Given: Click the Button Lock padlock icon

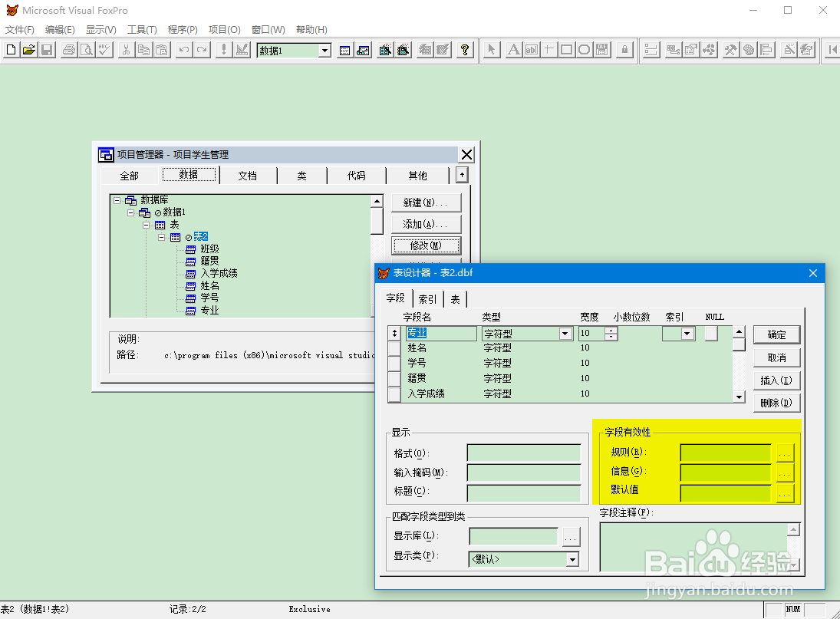Looking at the screenshot, I should (624, 51).
